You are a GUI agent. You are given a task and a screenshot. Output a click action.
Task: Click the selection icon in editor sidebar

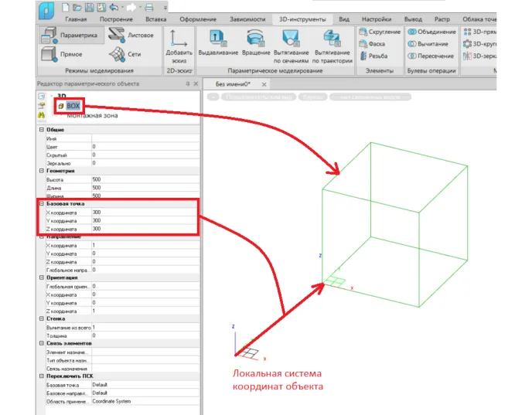point(42,97)
